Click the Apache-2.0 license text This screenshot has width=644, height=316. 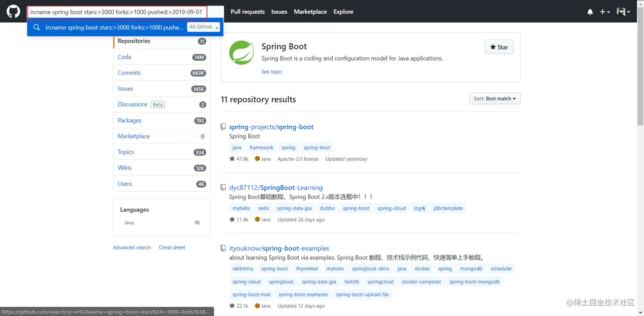click(x=298, y=159)
